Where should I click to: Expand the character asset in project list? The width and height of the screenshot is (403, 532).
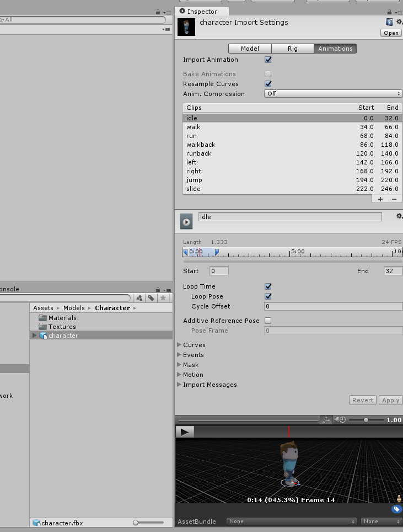35,335
